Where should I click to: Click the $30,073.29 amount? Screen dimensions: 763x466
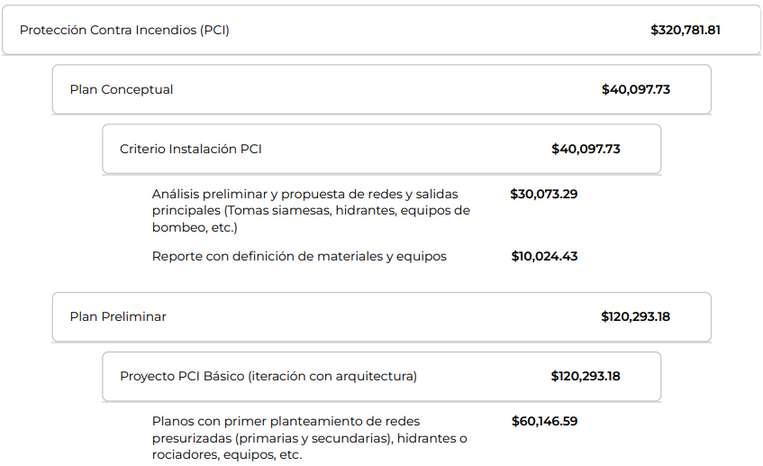click(x=544, y=194)
